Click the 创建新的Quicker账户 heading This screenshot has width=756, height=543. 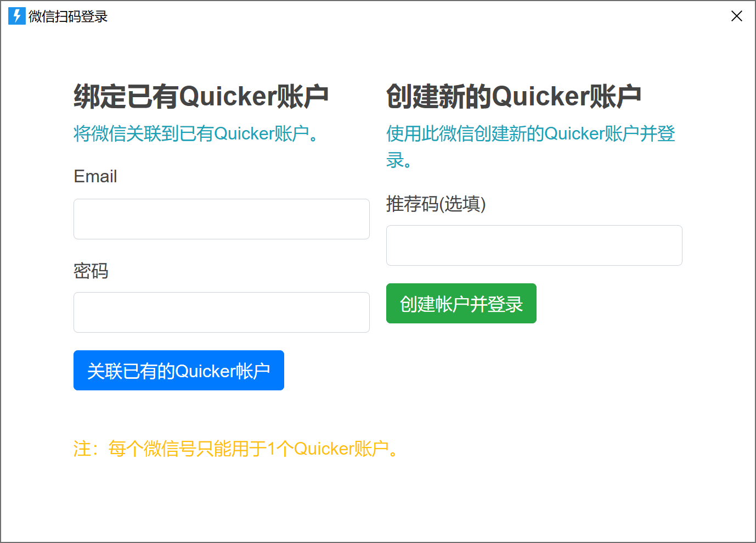point(514,96)
